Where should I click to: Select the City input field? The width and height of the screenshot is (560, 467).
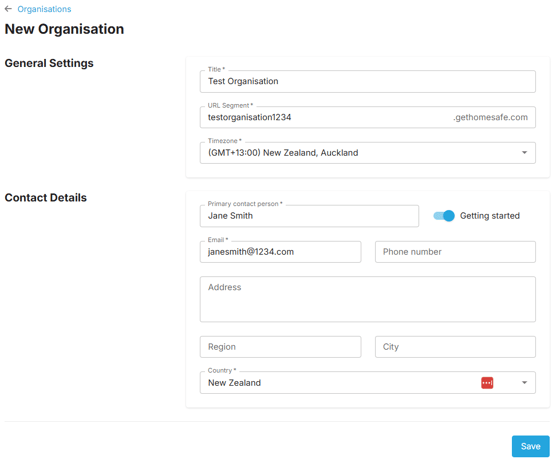(x=455, y=347)
